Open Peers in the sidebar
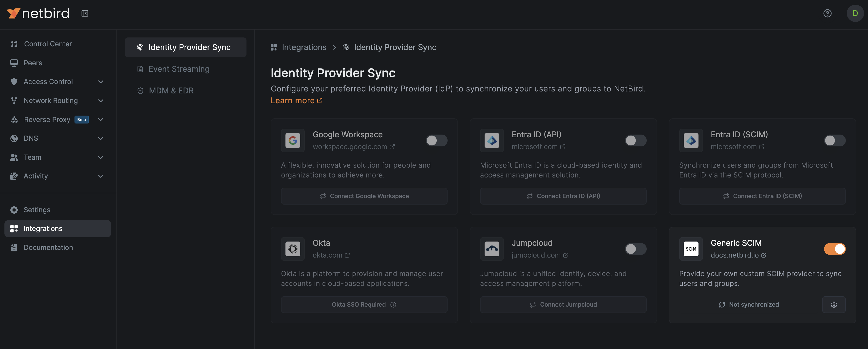This screenshot has width=868, height=349. click(58, 63)
